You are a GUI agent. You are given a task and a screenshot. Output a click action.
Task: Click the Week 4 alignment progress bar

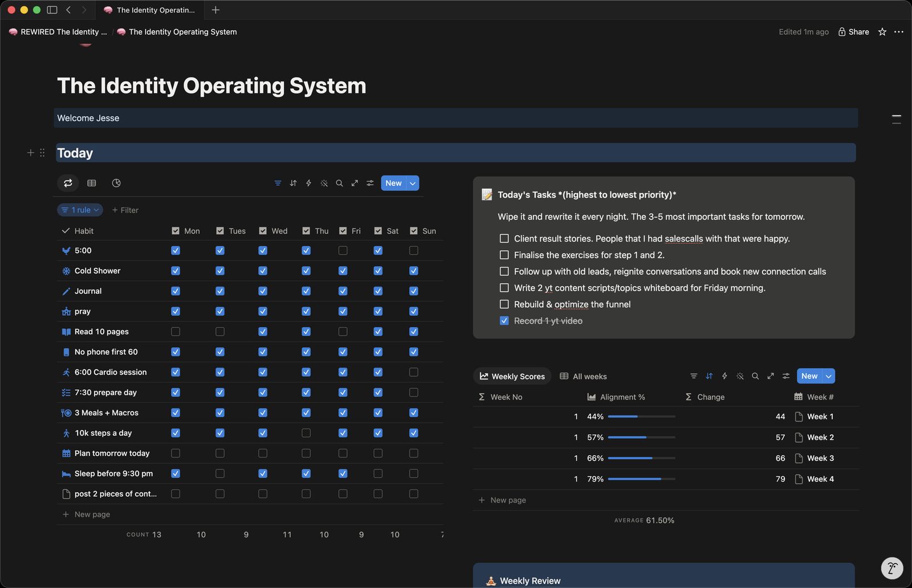(x=641, y=479)
